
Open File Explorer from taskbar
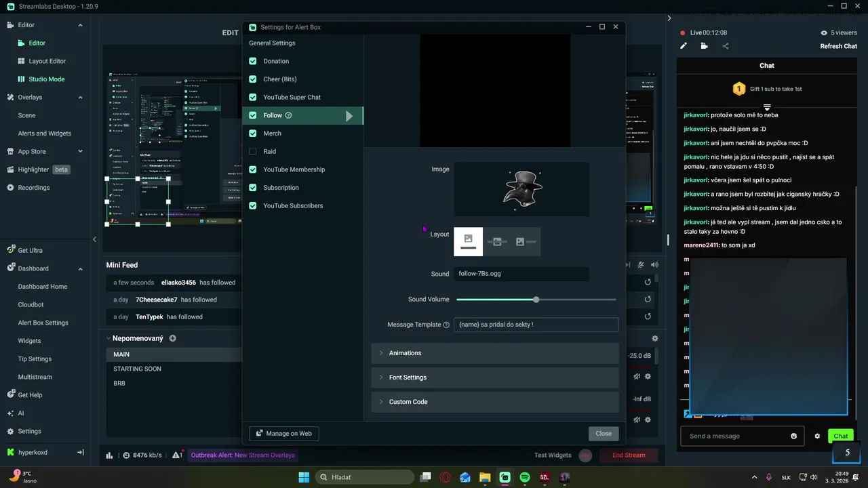(x=485, y=477)
